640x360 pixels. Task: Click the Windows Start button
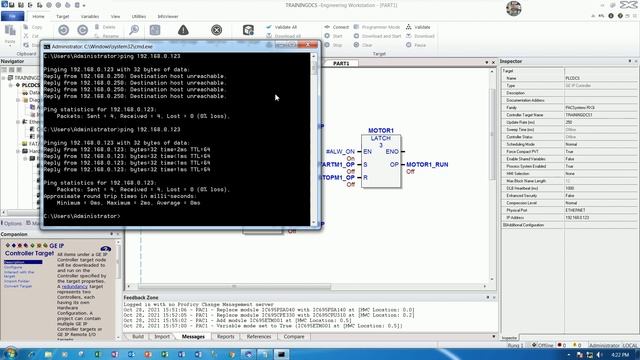coord(10,354)
